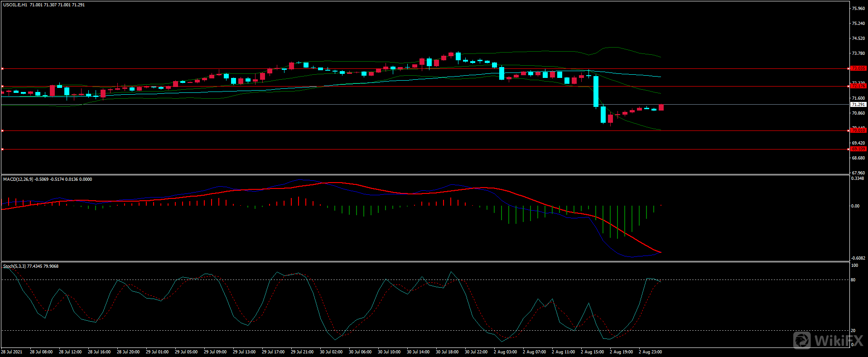The image size is (868, 357).
Task: Click the Stochastic 80 level axis label
Action: click(x=853, y=280)
